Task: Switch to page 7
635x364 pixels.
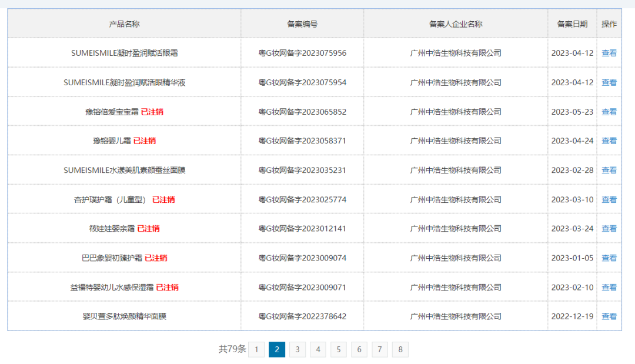Action: (380, 349)
